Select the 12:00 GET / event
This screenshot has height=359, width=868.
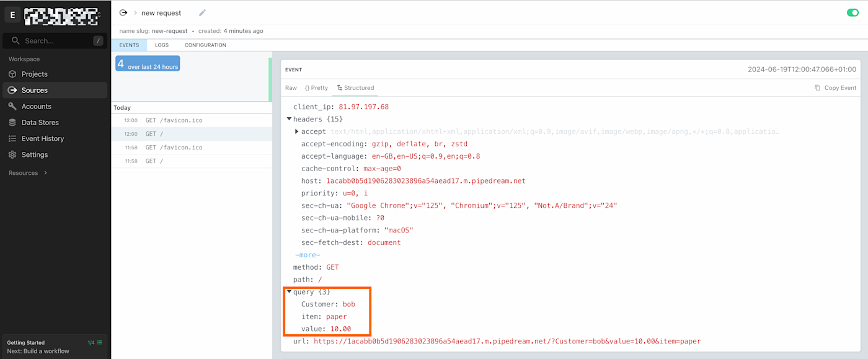click(192, 134)
